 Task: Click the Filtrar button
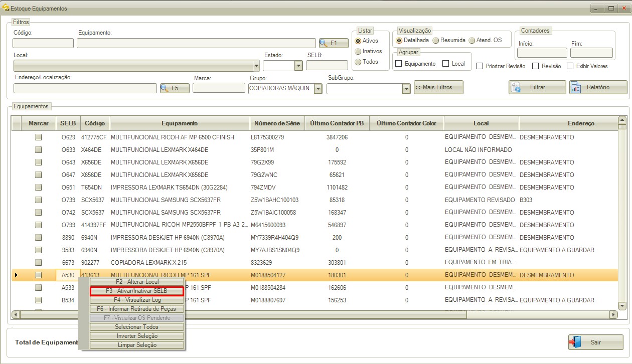(x=537, y=87)
